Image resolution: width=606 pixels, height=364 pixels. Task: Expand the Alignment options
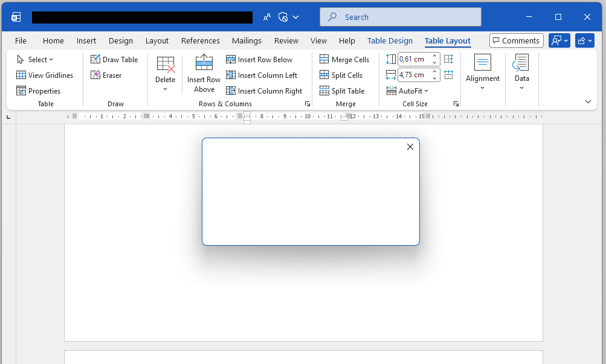tap(483, 72)
